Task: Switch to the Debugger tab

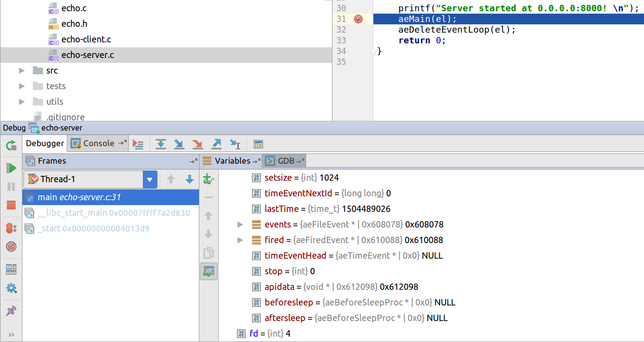Action: click(x=45, y=143)
